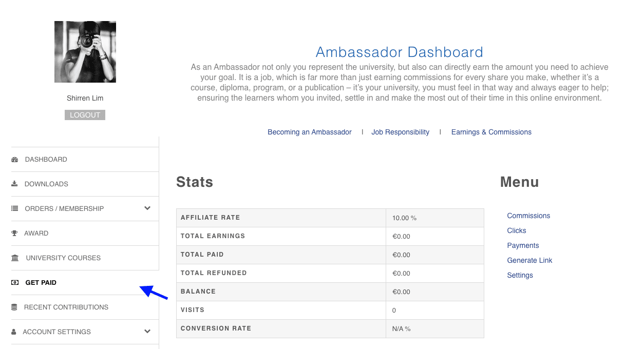Click Shirren Lim's profile photo
Screen dimensions: 644x349
85,51
